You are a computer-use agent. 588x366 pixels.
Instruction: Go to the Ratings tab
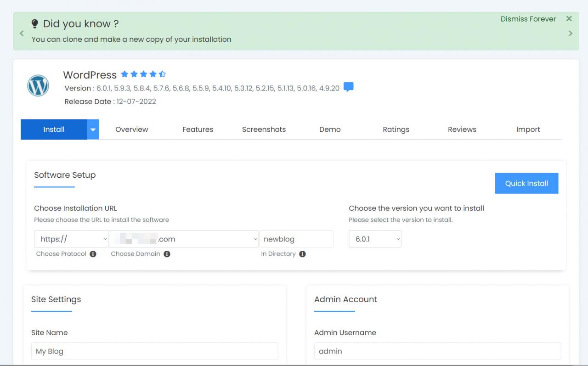point(396,130)
